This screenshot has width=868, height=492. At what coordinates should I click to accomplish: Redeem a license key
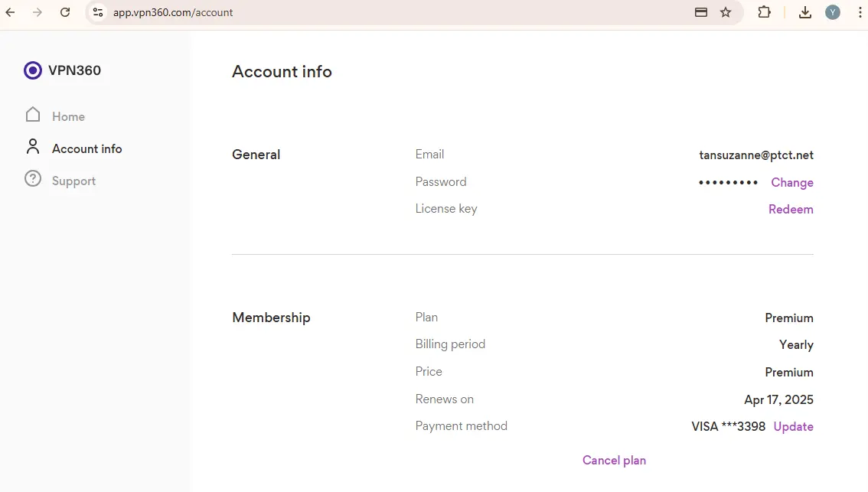coord(791,209)
